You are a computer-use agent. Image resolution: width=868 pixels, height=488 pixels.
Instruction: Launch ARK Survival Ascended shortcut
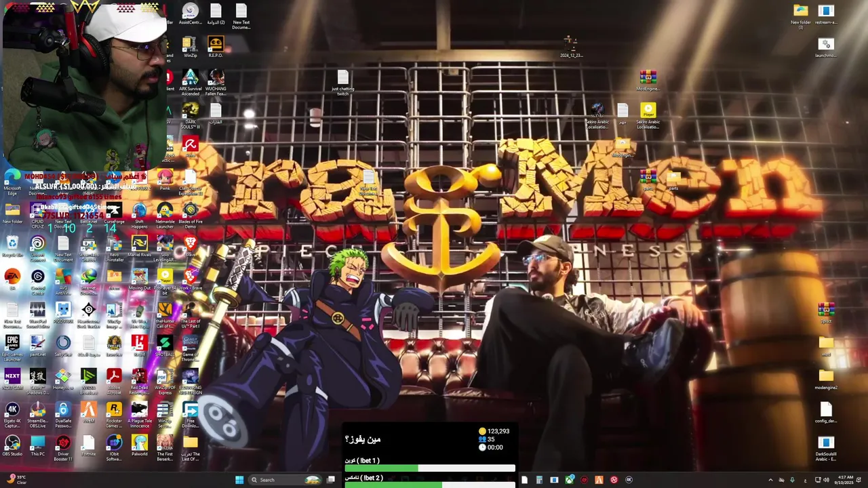pyautogui.click(x=190, y=83)
